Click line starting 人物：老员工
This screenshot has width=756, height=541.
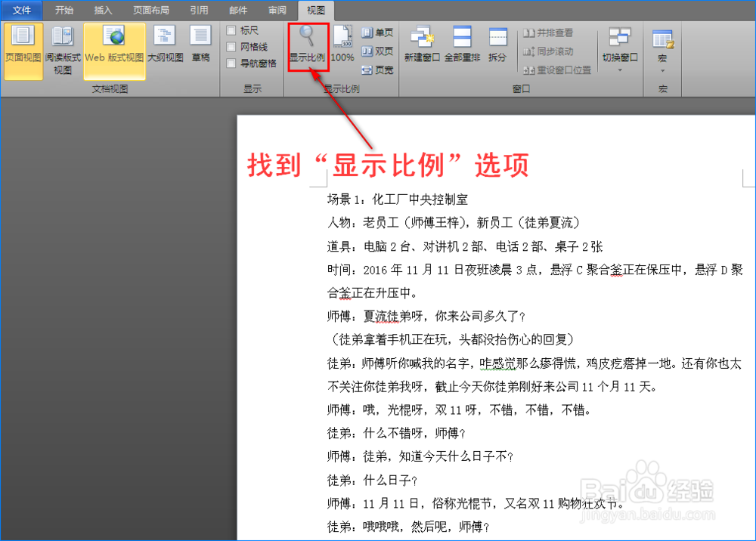tap(454, 223)
